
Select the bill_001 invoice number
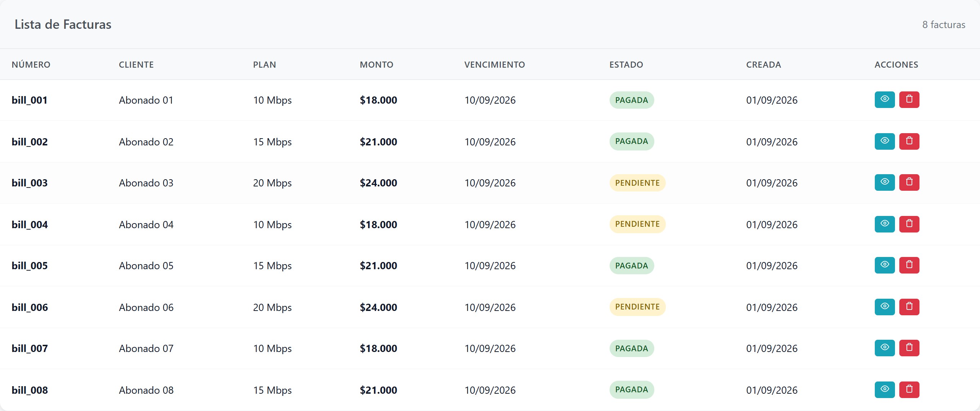[x=29, y=100]
